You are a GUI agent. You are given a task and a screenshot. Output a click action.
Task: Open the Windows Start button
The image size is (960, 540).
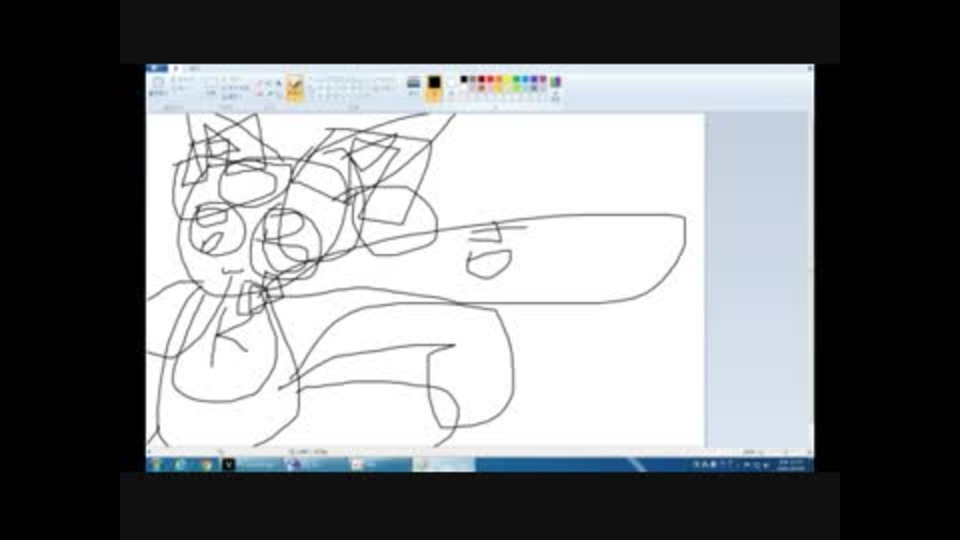(x=157, y=465)
